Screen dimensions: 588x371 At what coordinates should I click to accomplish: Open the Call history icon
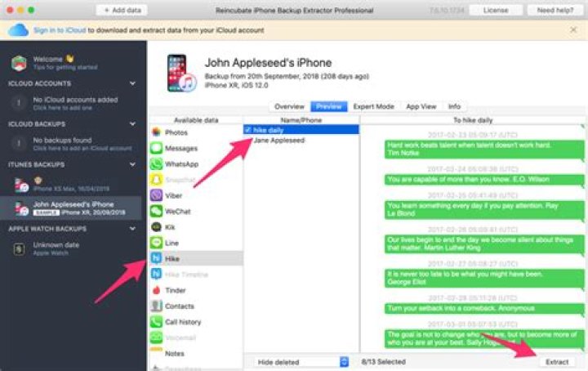click(156, 322)
